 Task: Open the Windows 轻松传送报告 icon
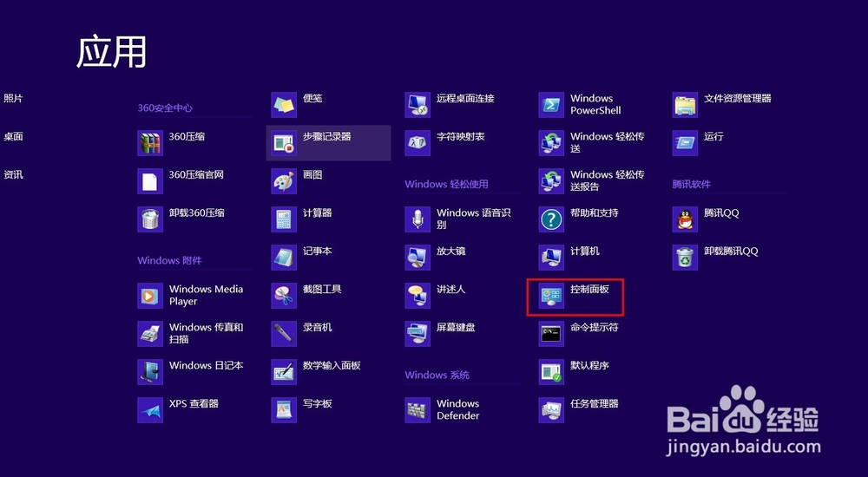pos(551,181)
